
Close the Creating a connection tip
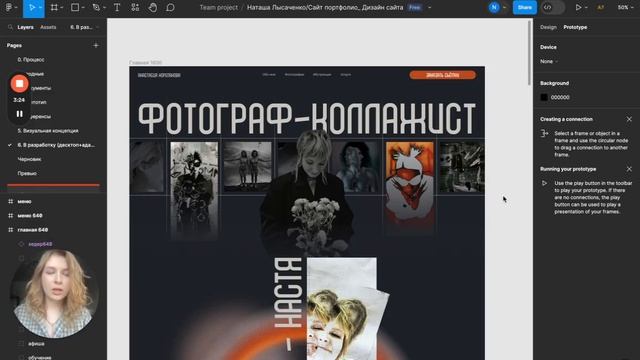point(629,119)
